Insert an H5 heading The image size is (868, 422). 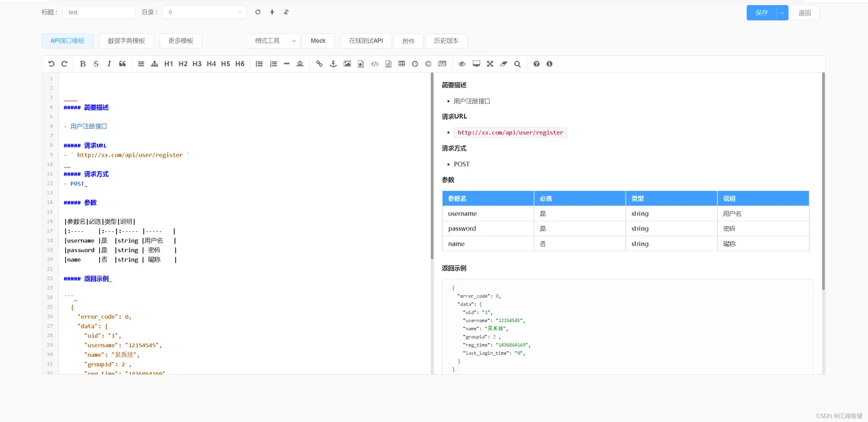[226, 64]
